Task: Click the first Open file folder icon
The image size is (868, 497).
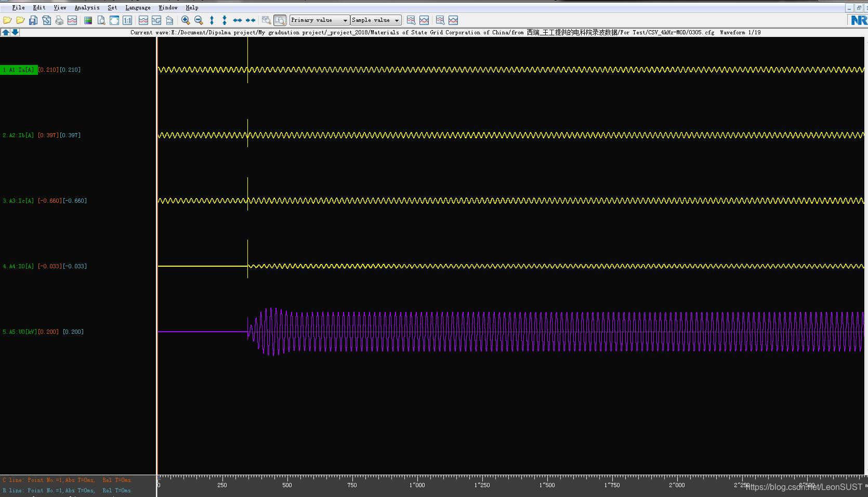Action: tap(7, 20)
